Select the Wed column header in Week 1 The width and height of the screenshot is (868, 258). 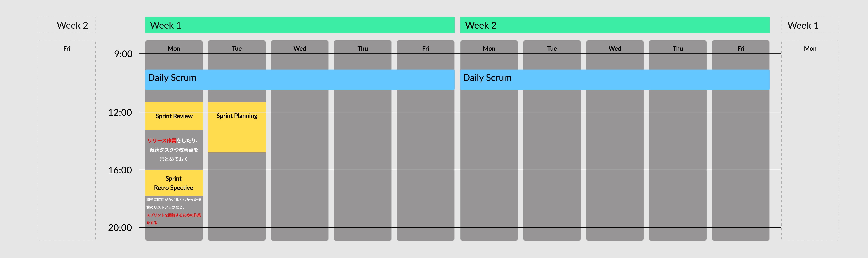point(299,49)
